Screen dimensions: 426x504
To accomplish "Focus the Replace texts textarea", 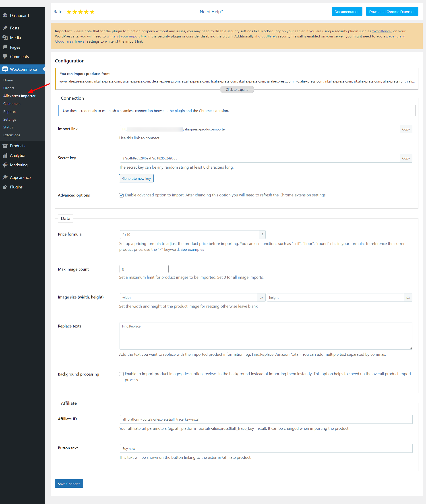I will 266,336.
